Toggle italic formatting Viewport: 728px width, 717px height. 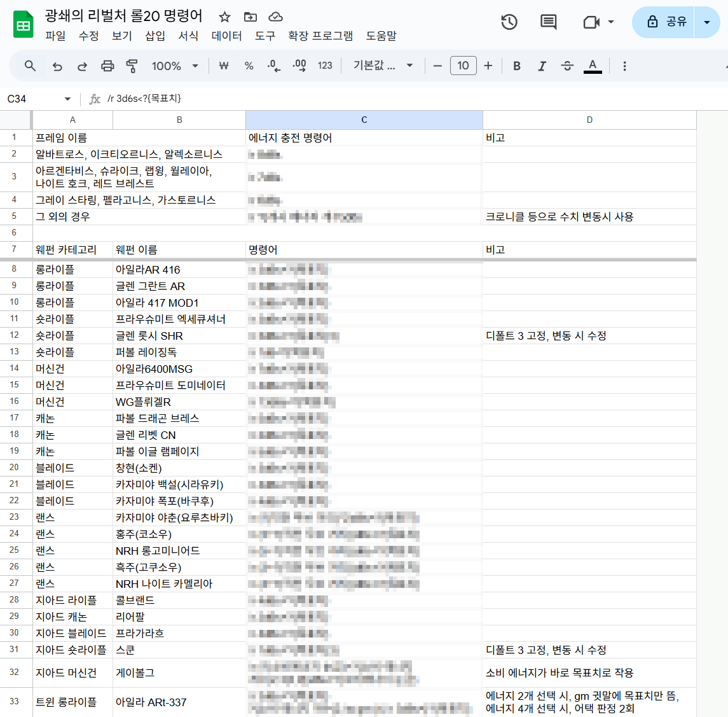point(542,66)
